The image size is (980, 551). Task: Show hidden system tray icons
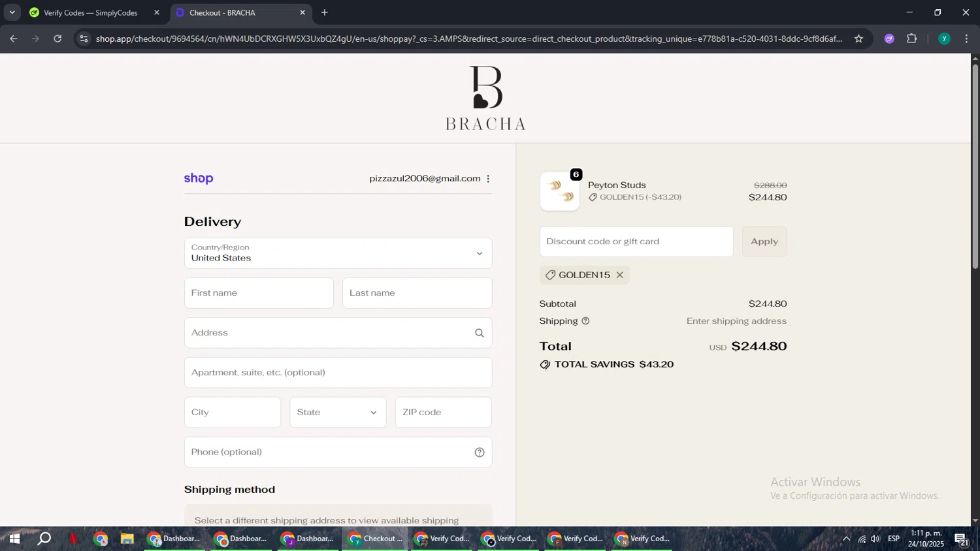click(x=846, y=539)
